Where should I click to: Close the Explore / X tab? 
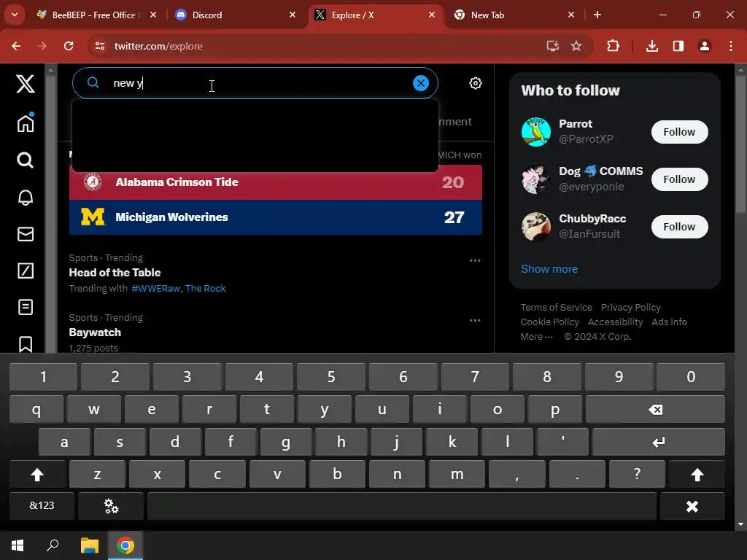pyautogui.click(x=432, y=15)
